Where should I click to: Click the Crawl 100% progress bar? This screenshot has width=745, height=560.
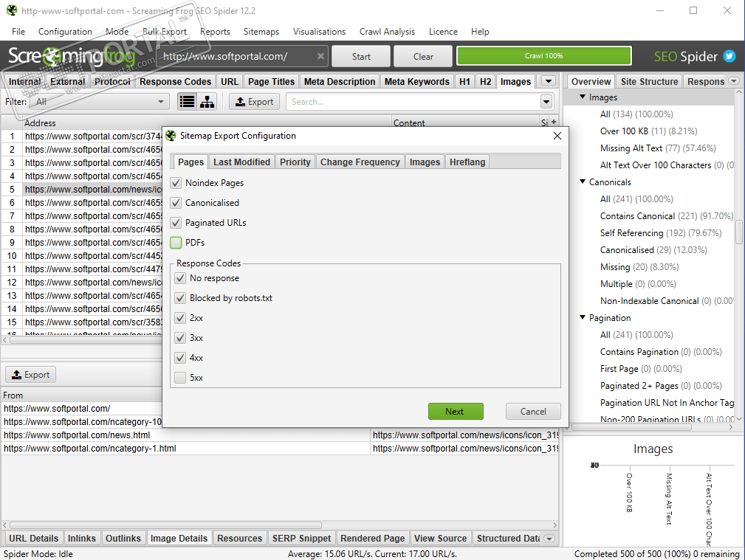point(544,56)
